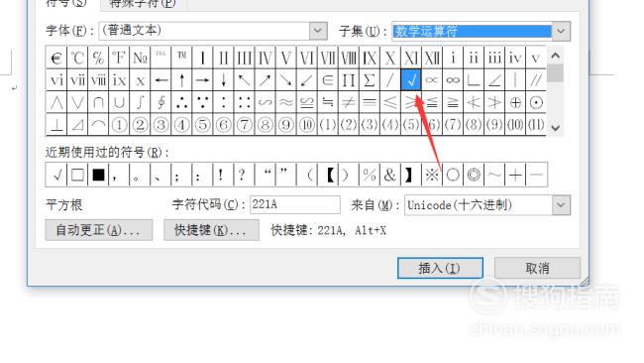The width and height of the screenshot is (644, 363).
Task: Select the Numero sign symbol
Action: click(x=140, y=58)
